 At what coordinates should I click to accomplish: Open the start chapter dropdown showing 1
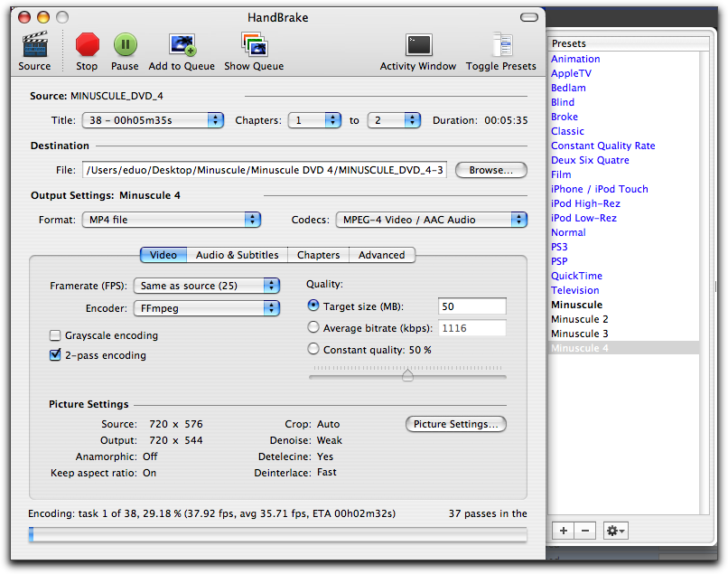[314, 120]
